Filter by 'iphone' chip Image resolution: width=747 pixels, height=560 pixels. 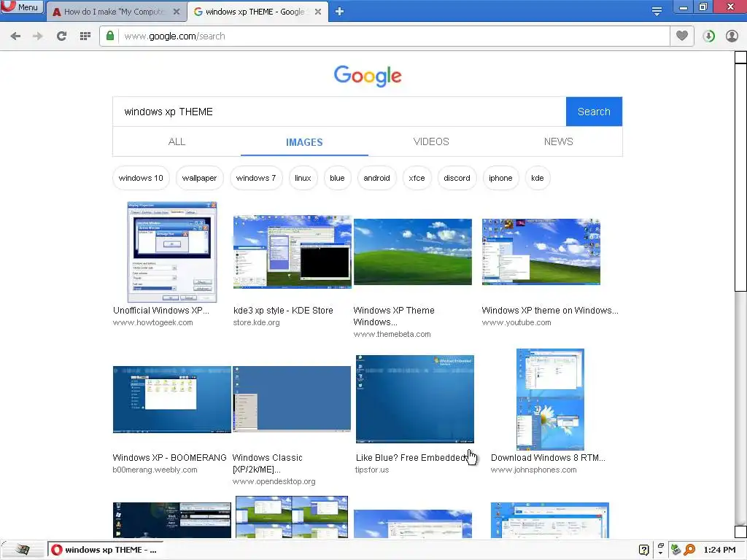[500, 178]
